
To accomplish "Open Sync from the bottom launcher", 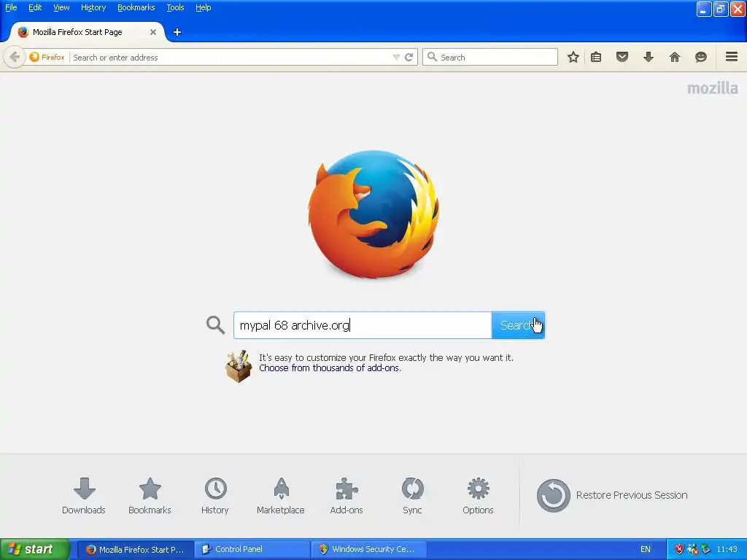I will (x=412, y=496).
